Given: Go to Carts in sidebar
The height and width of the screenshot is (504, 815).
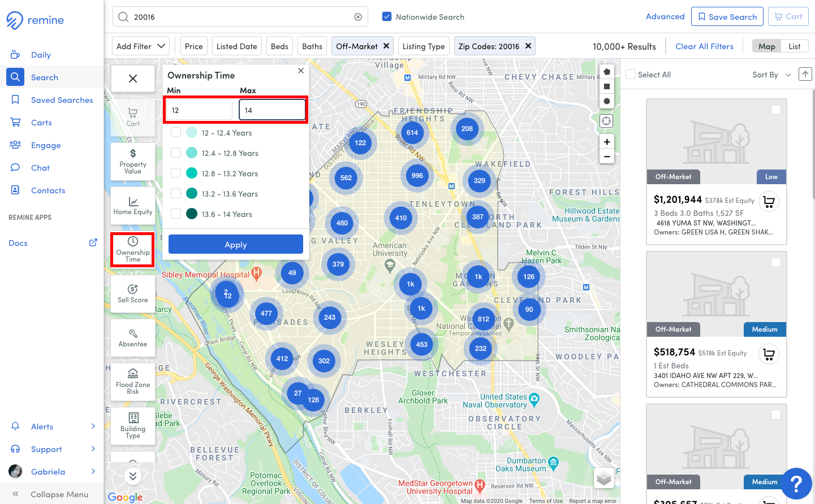Looking at the screenshot, I should pyautogui.click(x=41, y=123).
